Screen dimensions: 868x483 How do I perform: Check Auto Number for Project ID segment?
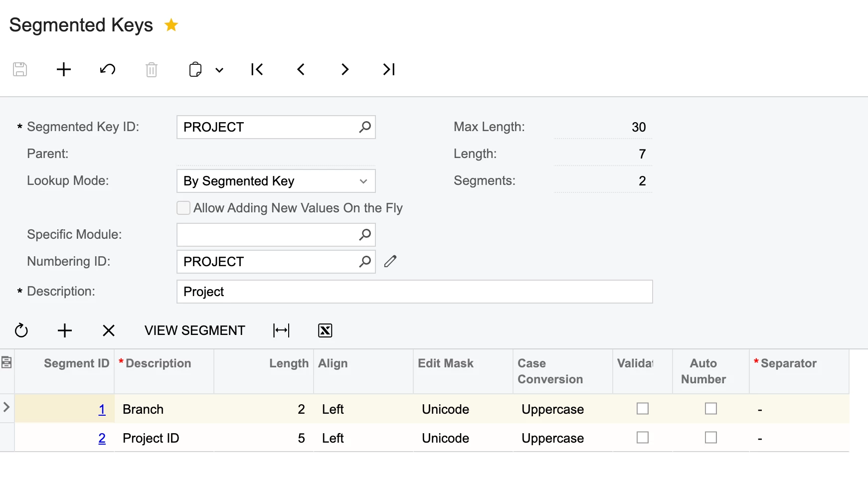click(x=711, y=438)
